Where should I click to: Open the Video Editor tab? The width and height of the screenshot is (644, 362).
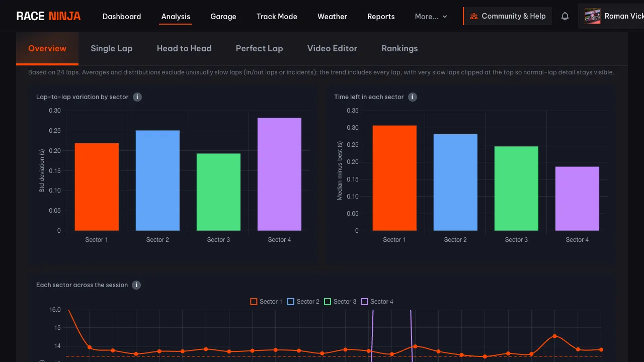point(332,48)
